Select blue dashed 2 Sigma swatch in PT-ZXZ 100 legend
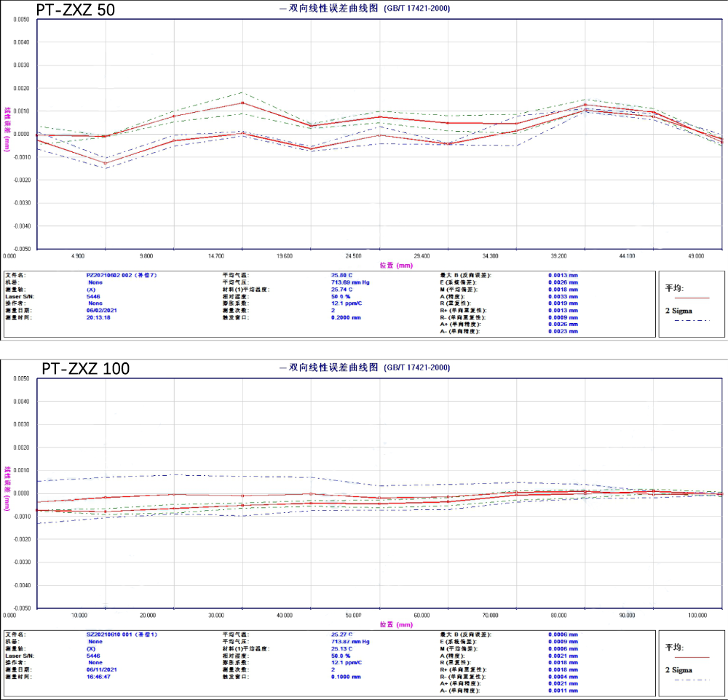This screenshot has width=728, height=700. click(x=691, y=680)
